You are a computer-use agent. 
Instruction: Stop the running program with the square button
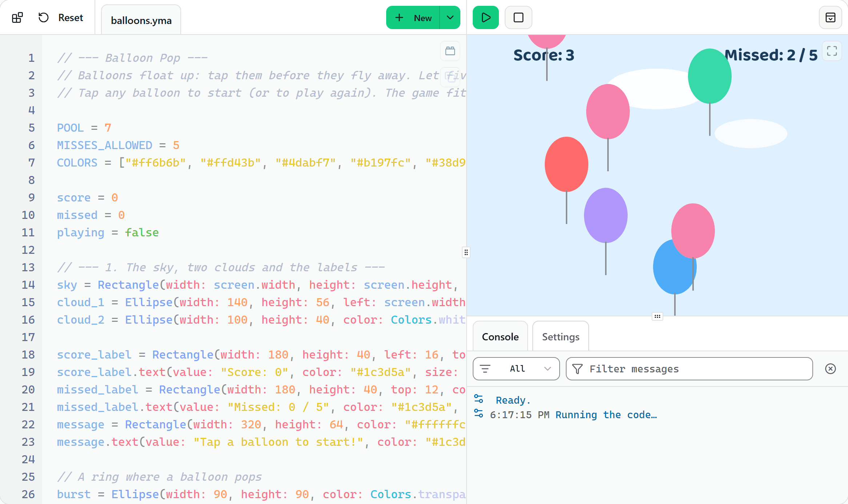[x=519, y=17]
